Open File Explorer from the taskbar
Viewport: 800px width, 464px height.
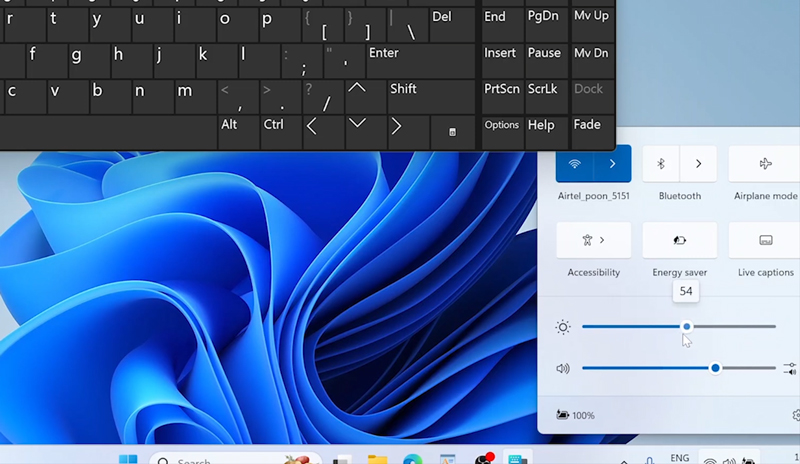click(378, 459)
